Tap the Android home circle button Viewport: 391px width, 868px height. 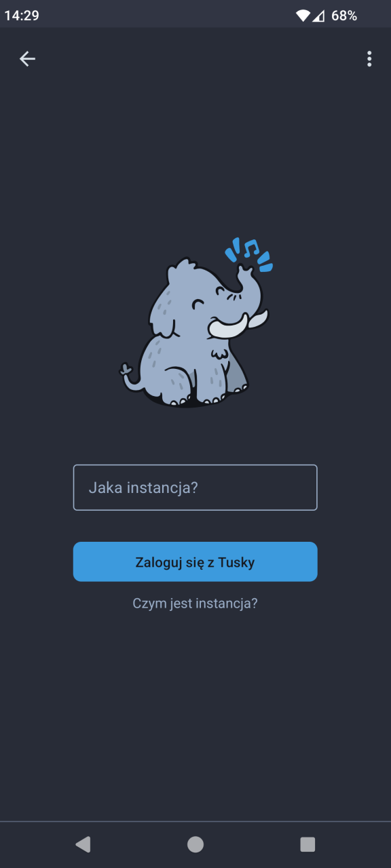click(195, 844)
